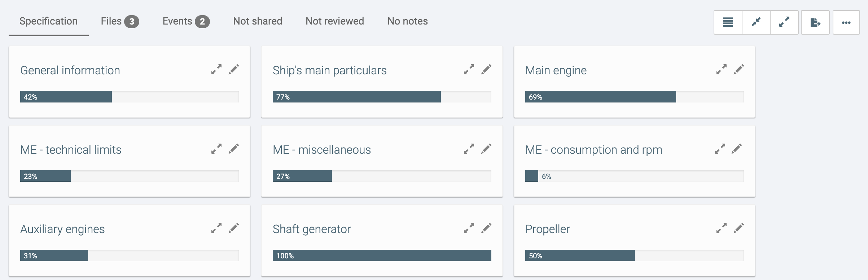Click the export icon in toolbar
This screenshot has height=280, width=868.
tap(815, 22)
